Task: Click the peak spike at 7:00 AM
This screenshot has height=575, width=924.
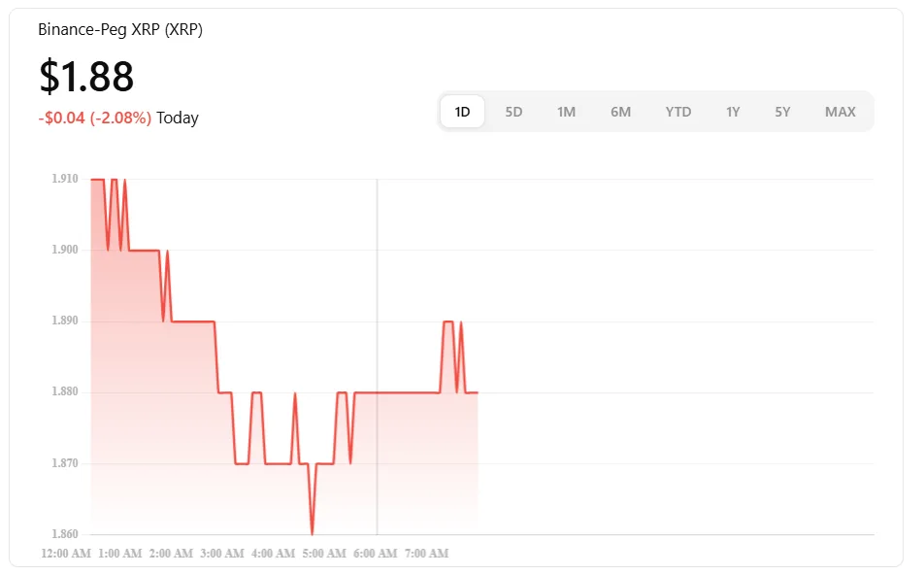Action: pos(448,321)
